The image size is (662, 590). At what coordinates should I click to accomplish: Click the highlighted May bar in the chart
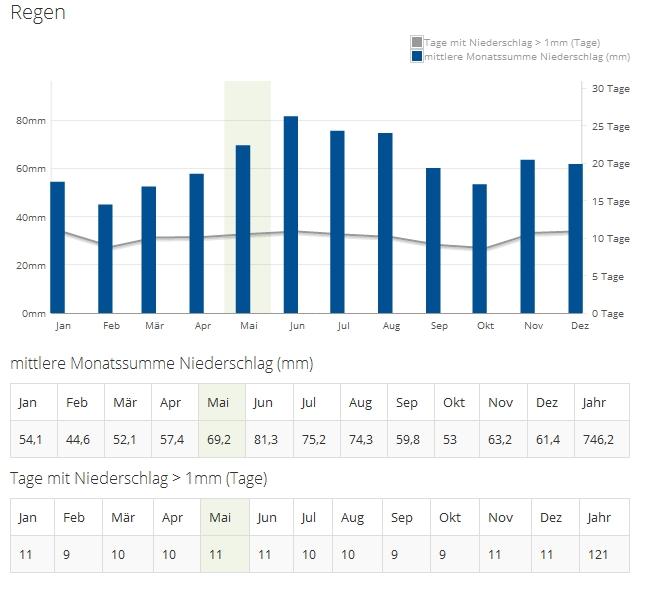pyautogui.click(x=243, y=229)
